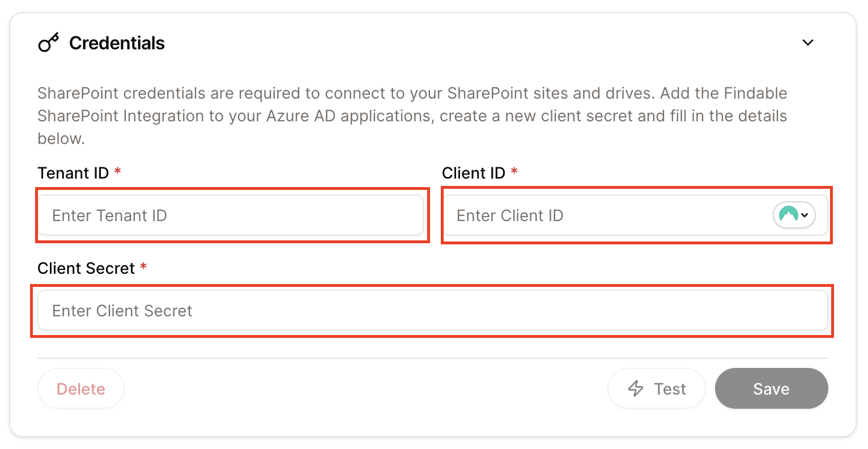Screen dimensions: 868x449
Task: Select the Enter Client ID text box
Action: click(x=595, y=215)
